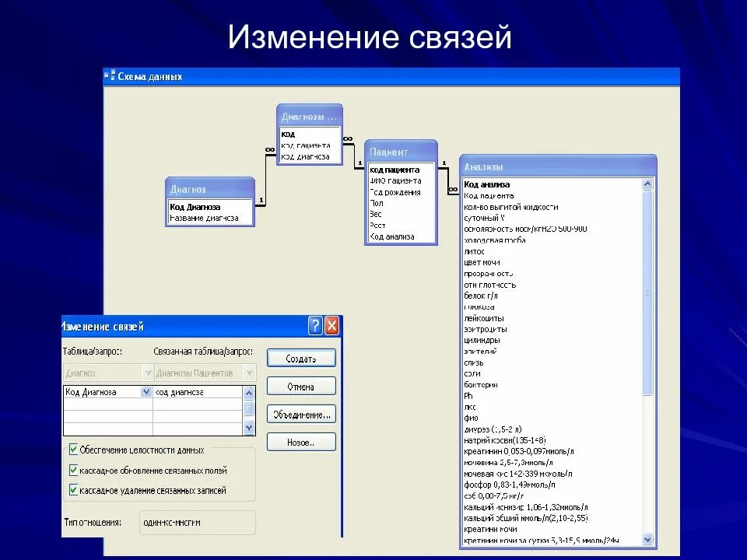Select эпителий field
This screenshot has width=747, height=560.
click(480, 351)
